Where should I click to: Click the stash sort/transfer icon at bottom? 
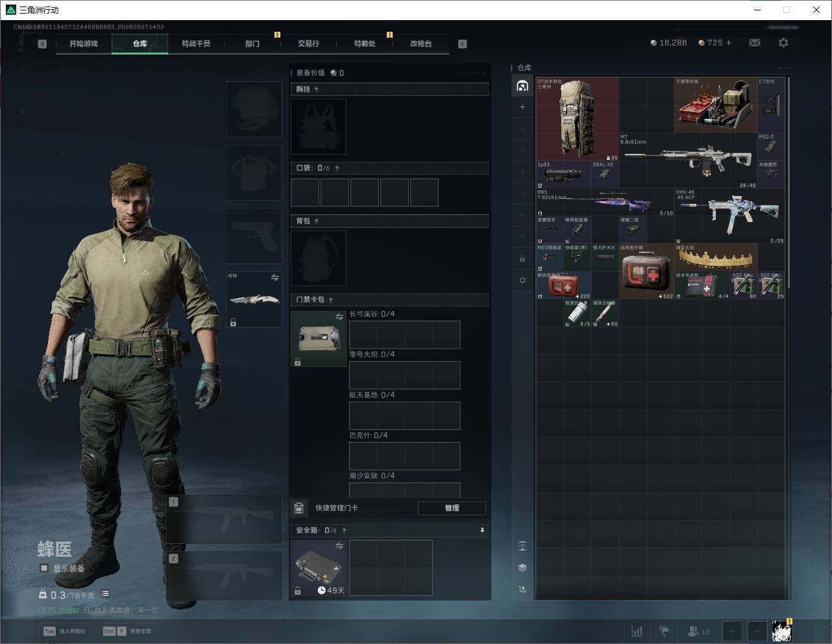[522, 589]
